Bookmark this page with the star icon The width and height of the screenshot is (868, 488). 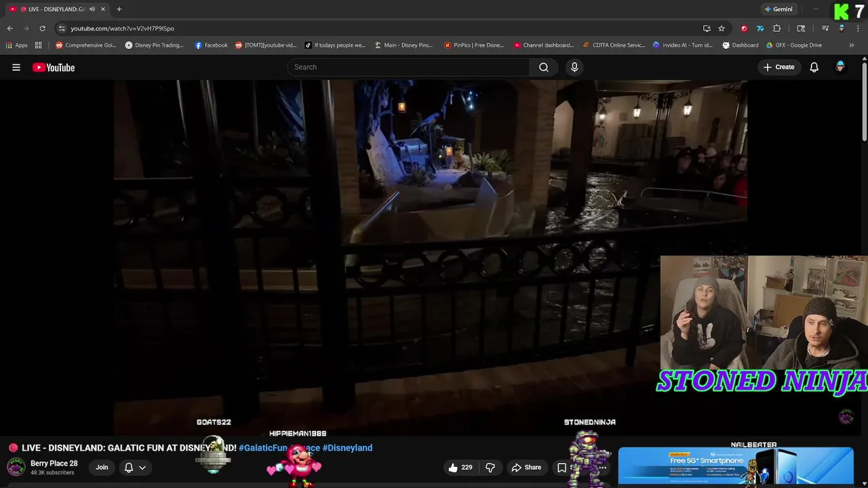(722, 28)
